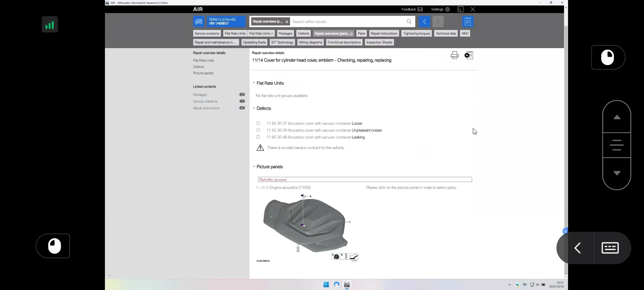Viewport: 644px width, 290px height.
Task: Click the Engine acoustics picture panel
Action: (306, 225)
